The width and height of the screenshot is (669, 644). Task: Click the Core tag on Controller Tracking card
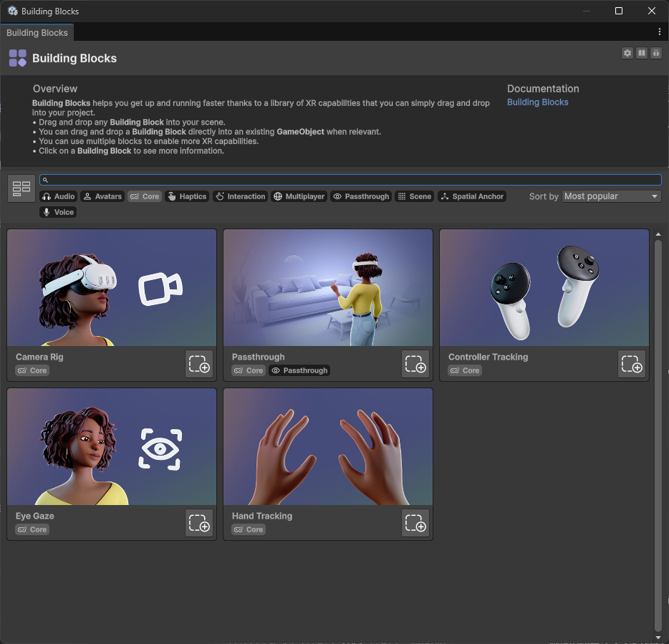465,370
